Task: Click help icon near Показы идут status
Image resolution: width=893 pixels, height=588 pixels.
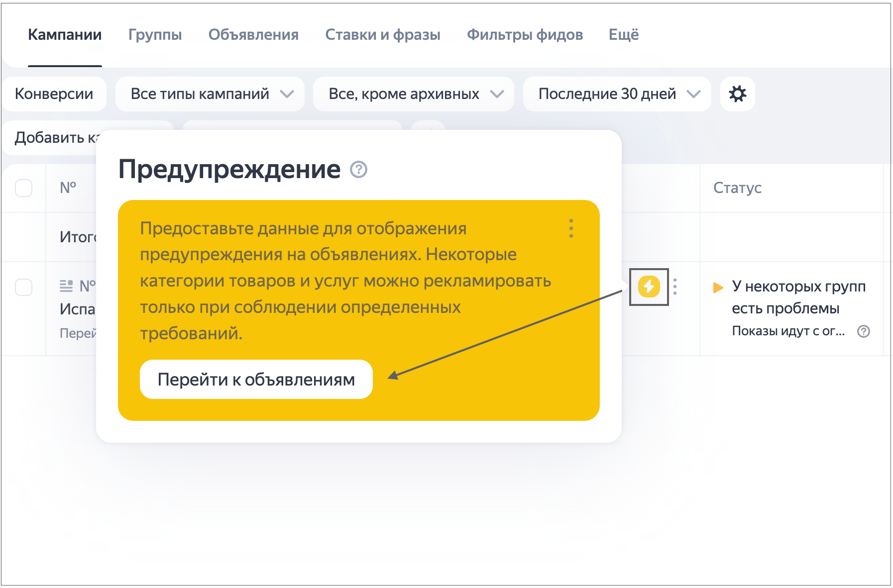Action: (x=864, y=331)
